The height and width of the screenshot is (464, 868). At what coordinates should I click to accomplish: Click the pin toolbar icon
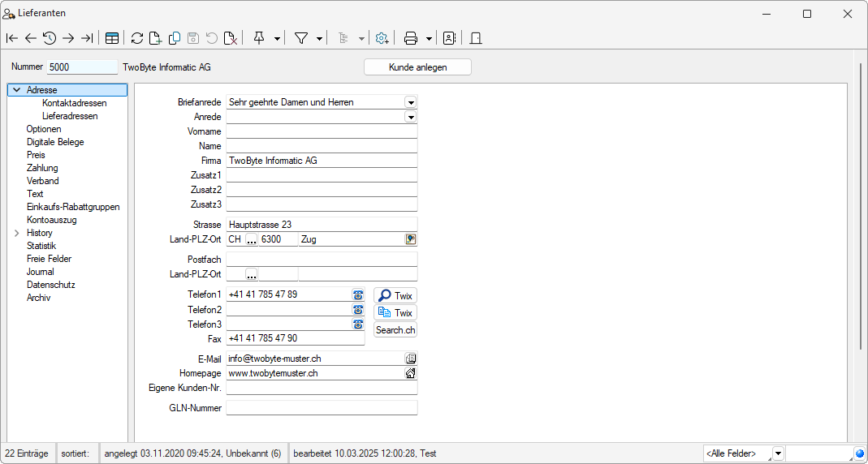coord(259,38)
